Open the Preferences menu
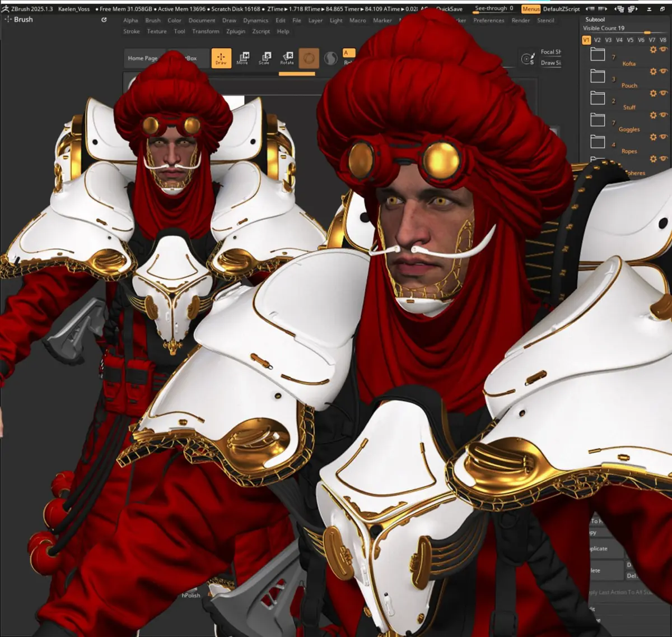 pyautogui.click(x=488, y=20)
